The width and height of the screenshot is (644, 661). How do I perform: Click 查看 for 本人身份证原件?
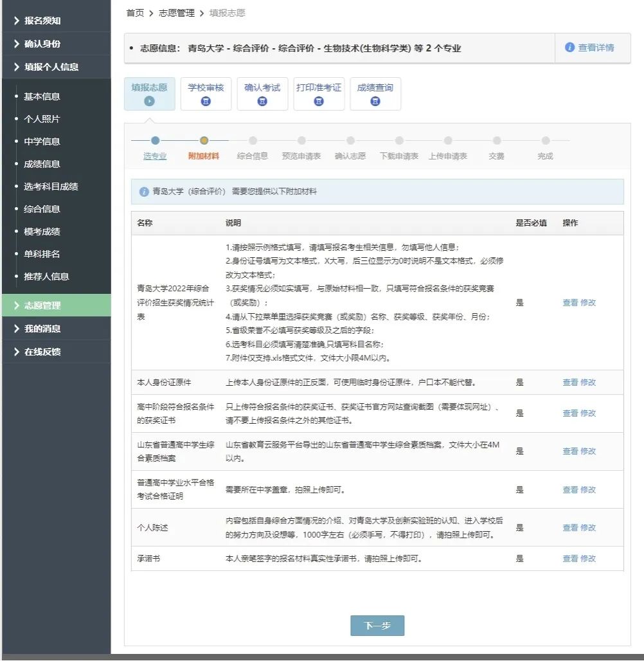(570, 383)
